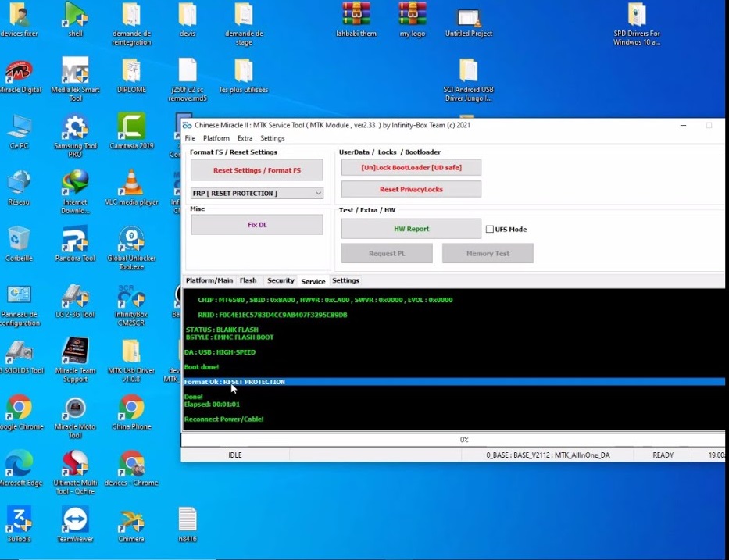Select the TeamViewer desktop shortcut
The height and width of the screenshot is (560, 729).
75,521
